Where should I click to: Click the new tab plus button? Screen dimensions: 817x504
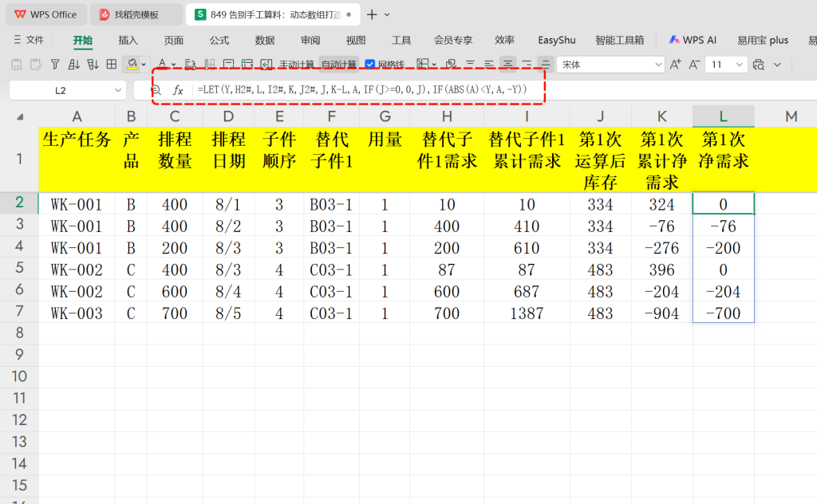(x=372, y=14)
